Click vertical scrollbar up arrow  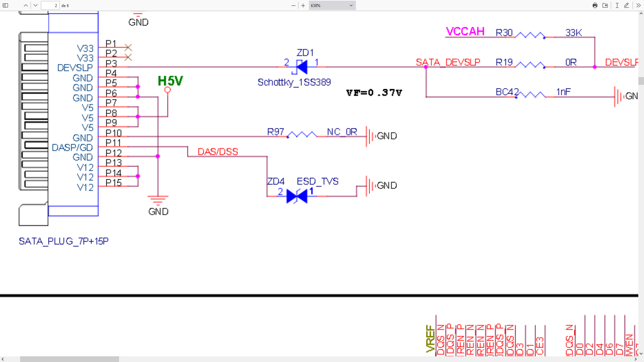click(641, 14)
